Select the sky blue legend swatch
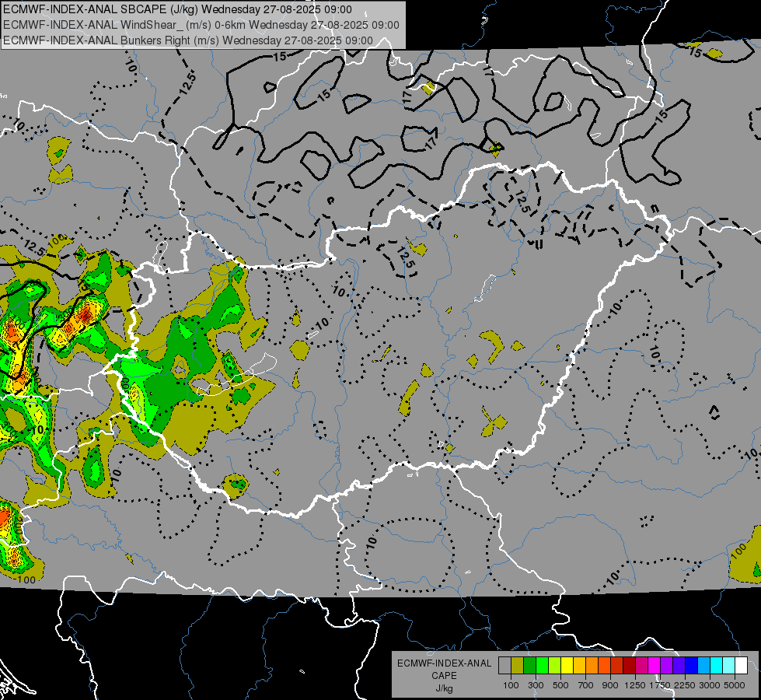The image size is (761, 700). coord(703,666)
